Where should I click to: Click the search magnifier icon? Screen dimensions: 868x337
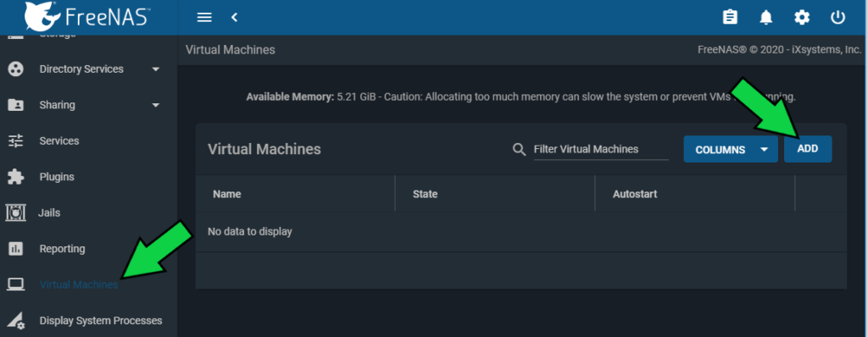point(520,149)
